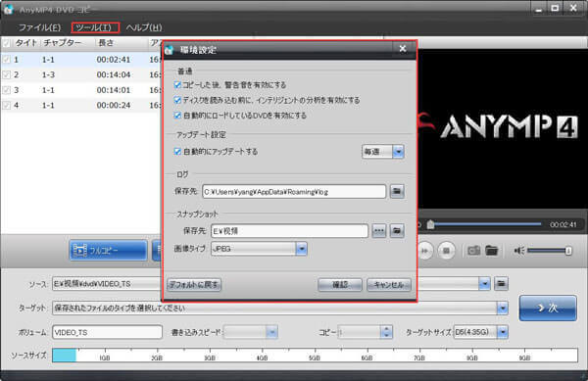Viewport: 588px width, 381px height.
Task: Minimize the AnyMP4 DVD コピー window
Action: click(539, 9)
